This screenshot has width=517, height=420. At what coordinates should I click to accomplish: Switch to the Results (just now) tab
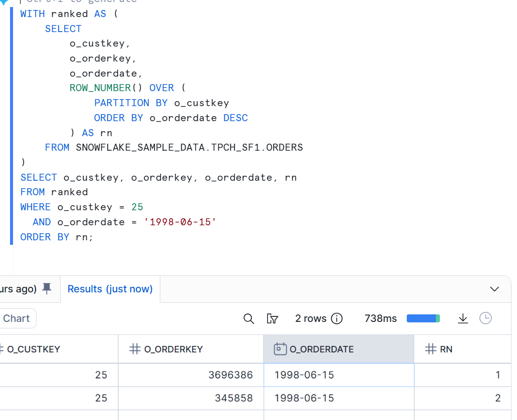[110, 289]
